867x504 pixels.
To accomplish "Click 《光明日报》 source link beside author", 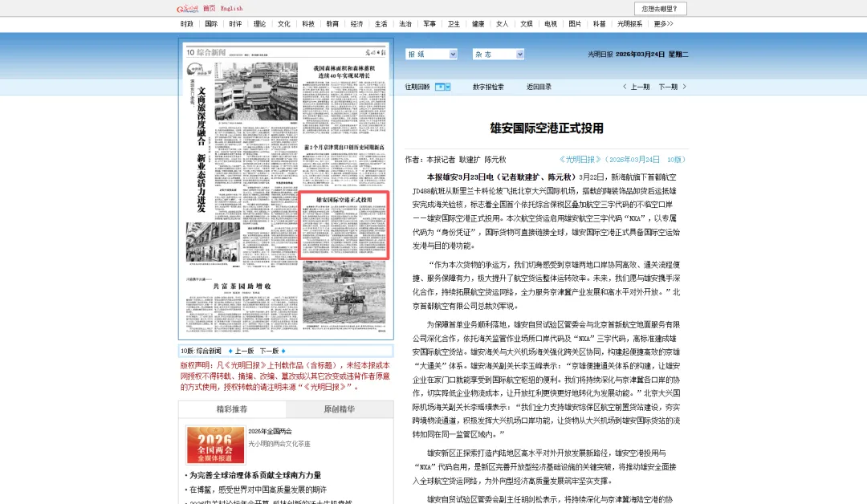I will click(580, 159).
